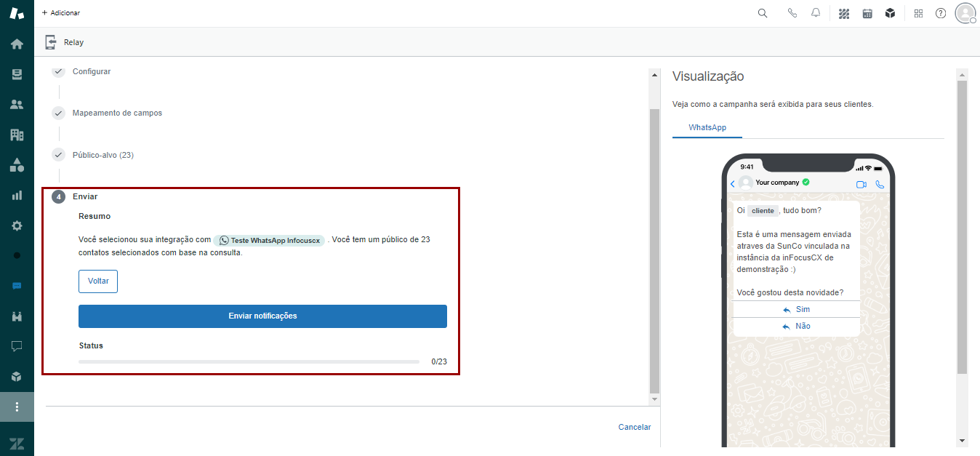Open Admin gear icon in sidebar
Viewport: 980px width, 456px height.
[17, 225]
